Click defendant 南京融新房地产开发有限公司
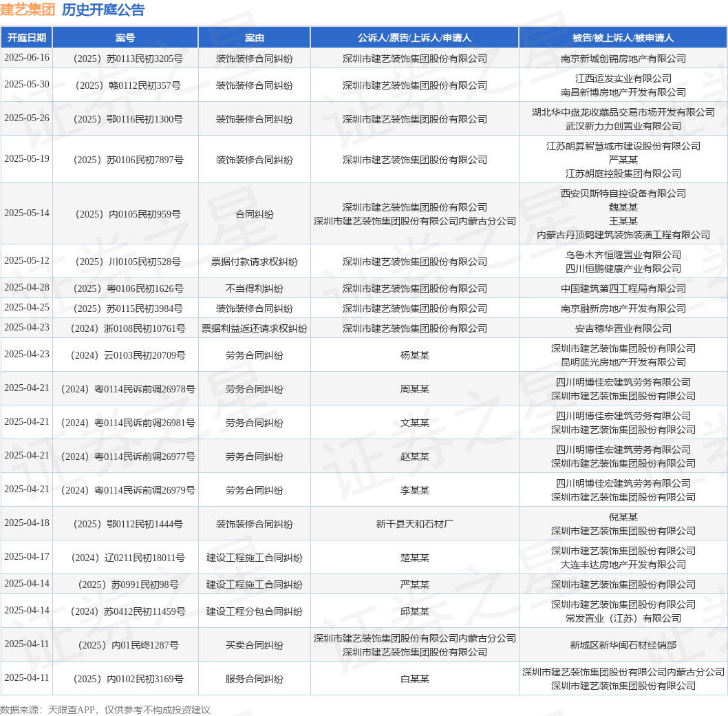The height and width of the screenshot is (716, 728). pos(623,308)
